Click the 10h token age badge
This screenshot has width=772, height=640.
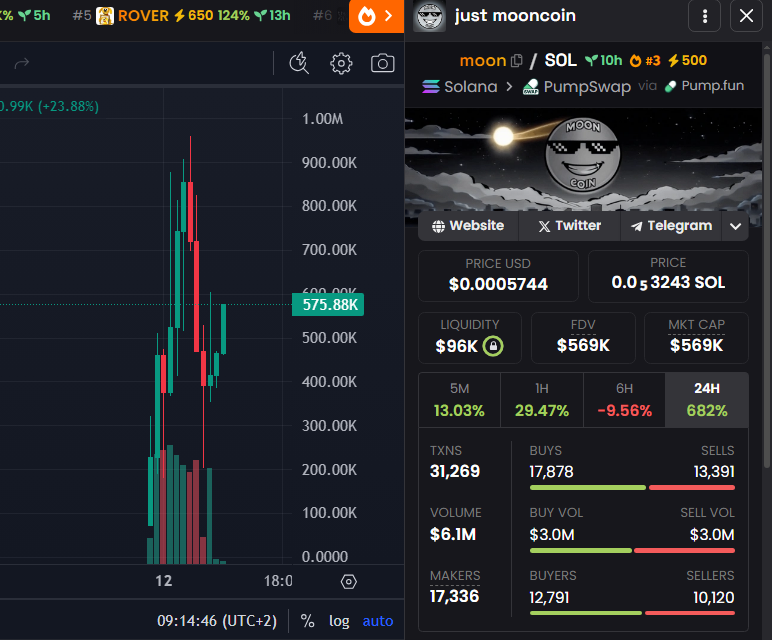[604, 61]
